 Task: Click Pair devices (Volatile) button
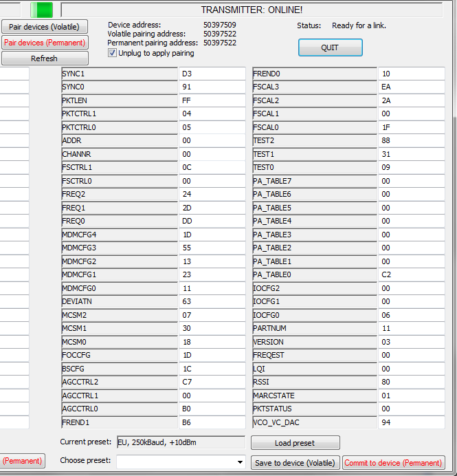(x=45, y=27)
